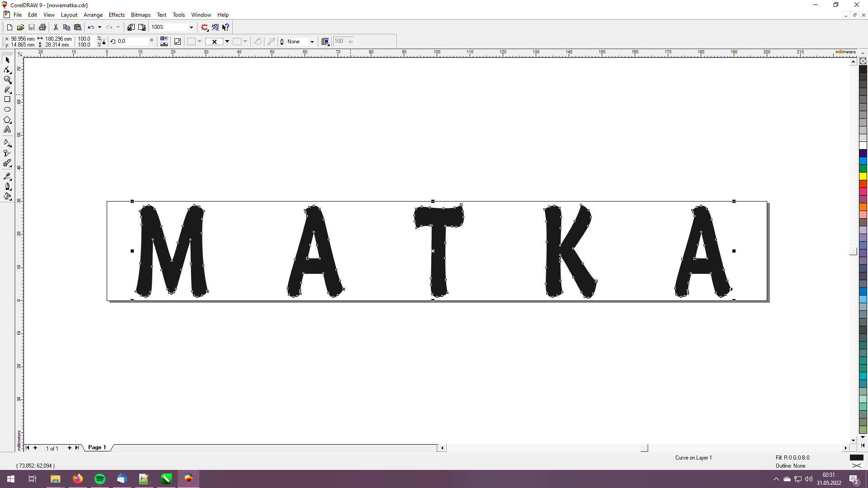Viewport: 868px width, 488px height.
Task: Switch to the Page 1 tab
Action: 97,447
